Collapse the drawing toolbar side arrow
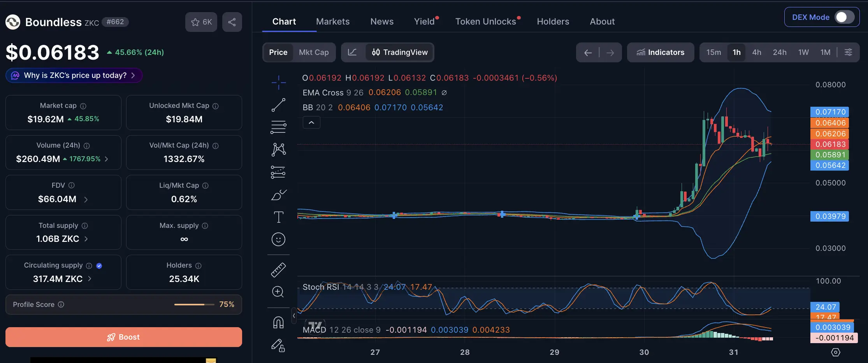This screenshot has width=868, height=363. pyautogui.click(x=294, y=316)
